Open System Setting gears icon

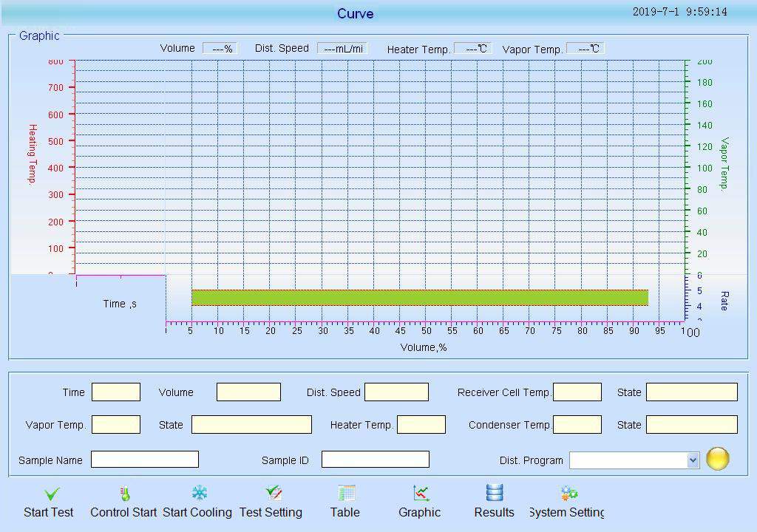pyautogui.click(x=568, y=493)
